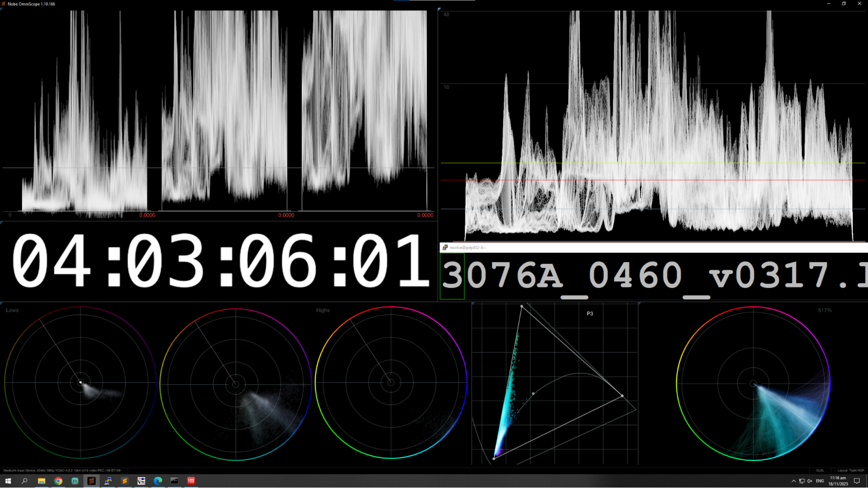Screen dimensions: 868x488
Task: Open the network status tray icon
Action: click(x=802, y=481)
